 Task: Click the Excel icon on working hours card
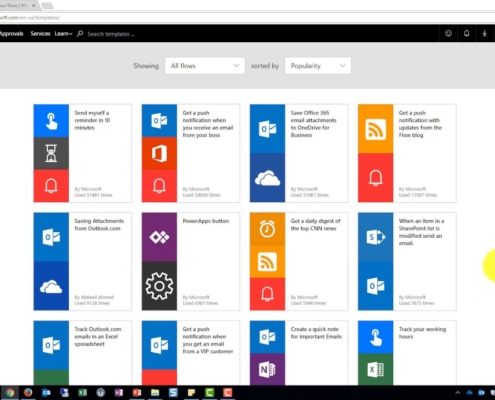click(x=376, y=369)
